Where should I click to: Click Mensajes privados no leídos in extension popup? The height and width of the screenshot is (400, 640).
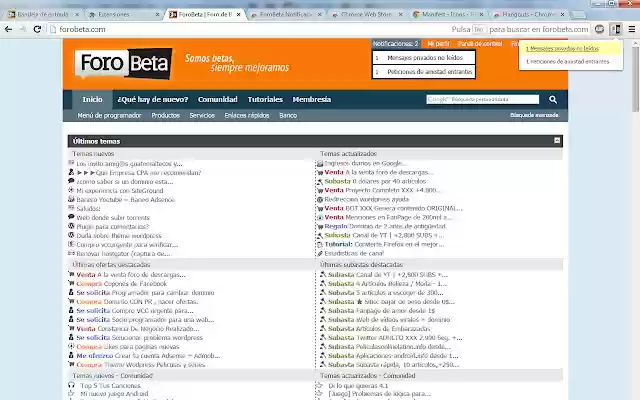click(x=562, y=49)
